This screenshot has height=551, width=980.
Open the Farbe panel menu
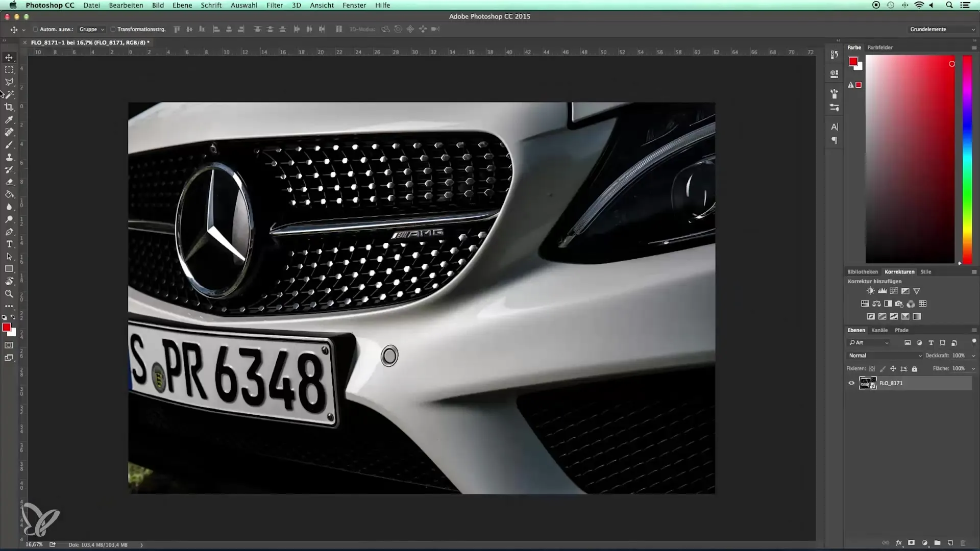tap(974, 47)
